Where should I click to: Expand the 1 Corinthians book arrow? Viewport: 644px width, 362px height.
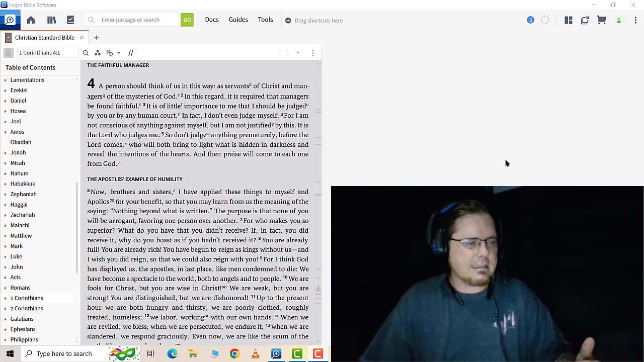(6, 298)
